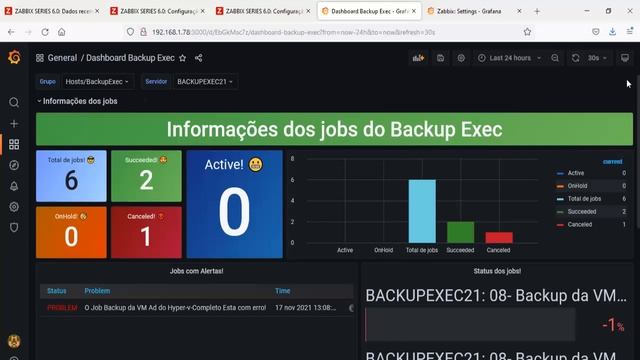Open the Search dashboards sidebar icon

tap(14, 102)
